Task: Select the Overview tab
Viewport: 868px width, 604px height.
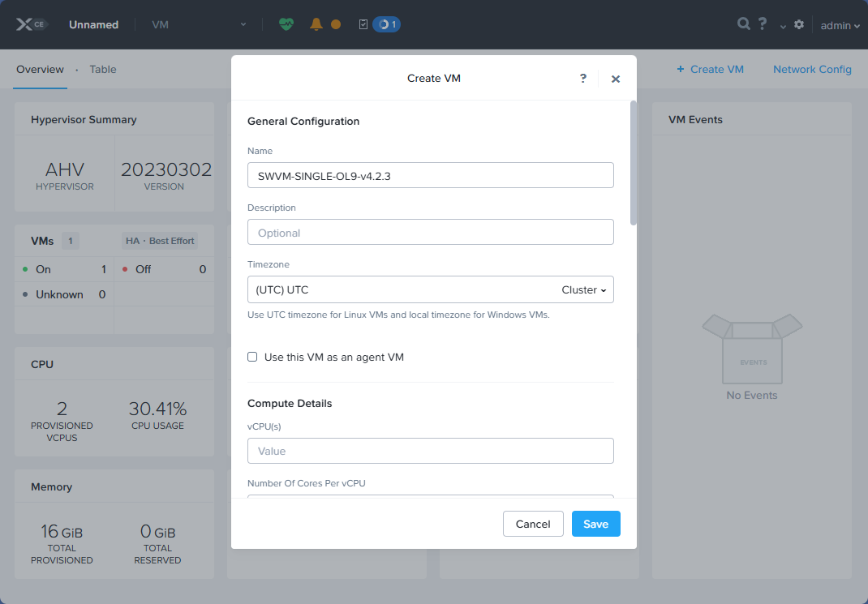Action: (x=40, y=69)
